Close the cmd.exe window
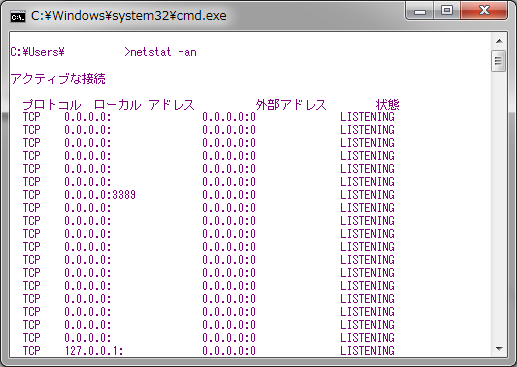 [484, 11]
